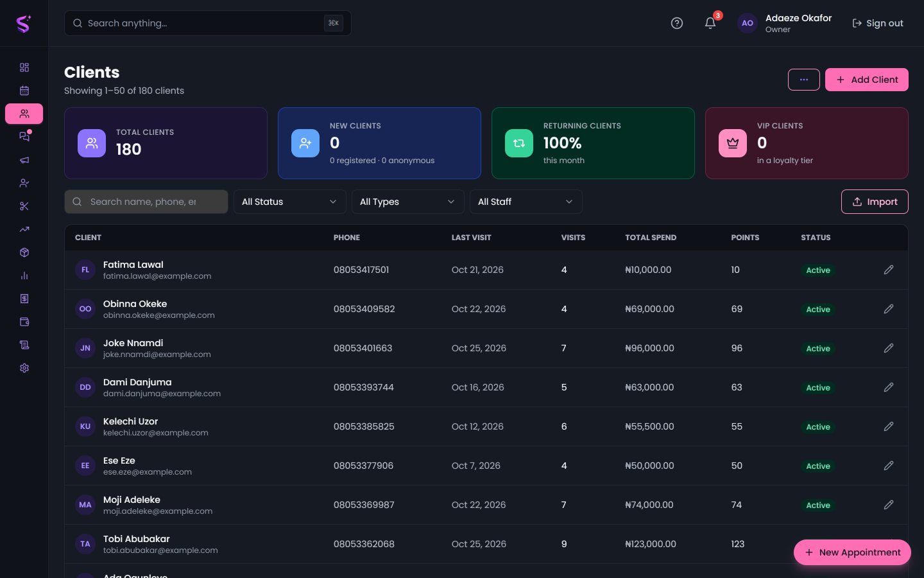
Task: Edit Dami Danjuma with the pencil icon
Action: [x=889, y=387]
